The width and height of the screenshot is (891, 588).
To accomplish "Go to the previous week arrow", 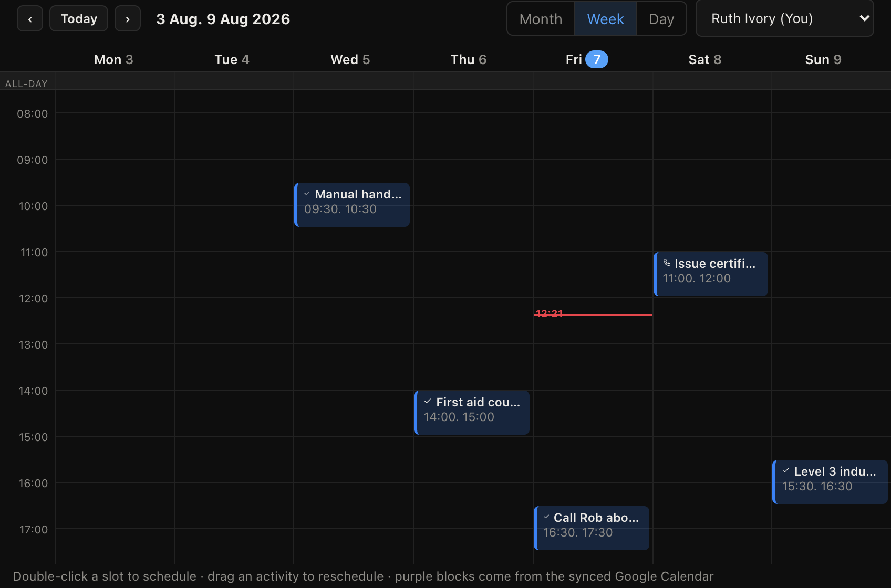I will click(30, 19).
